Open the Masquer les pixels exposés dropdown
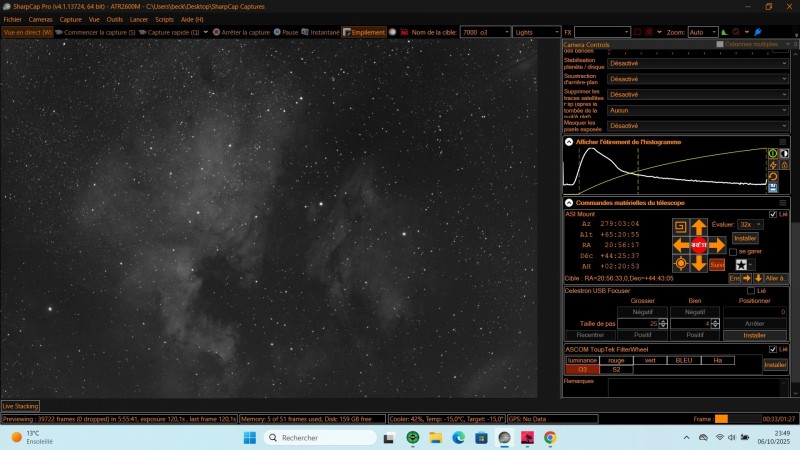800x450 pixels. point(698,126)
